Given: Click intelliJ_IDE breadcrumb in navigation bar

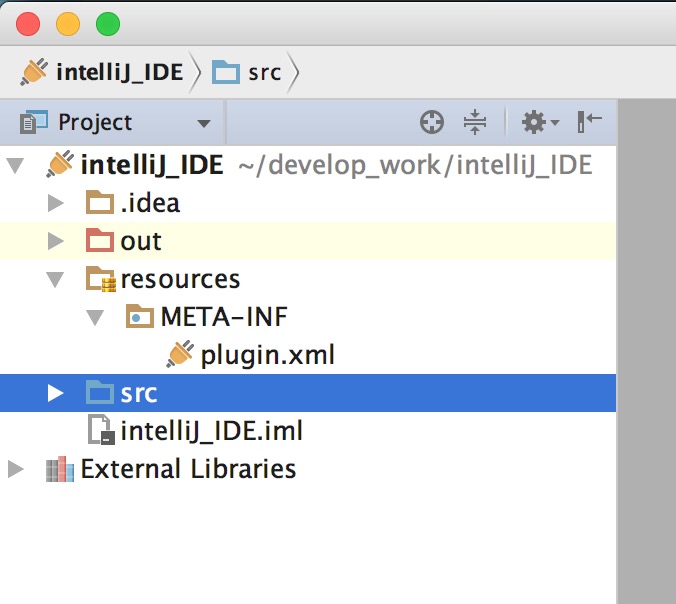Looking at the screenshot, I should (102, 72).
